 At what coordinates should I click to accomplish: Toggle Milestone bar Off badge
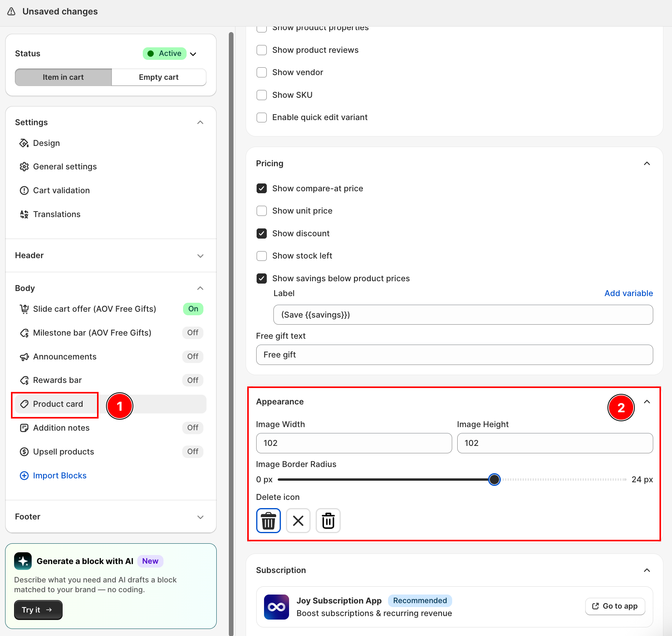click(193, 333)
